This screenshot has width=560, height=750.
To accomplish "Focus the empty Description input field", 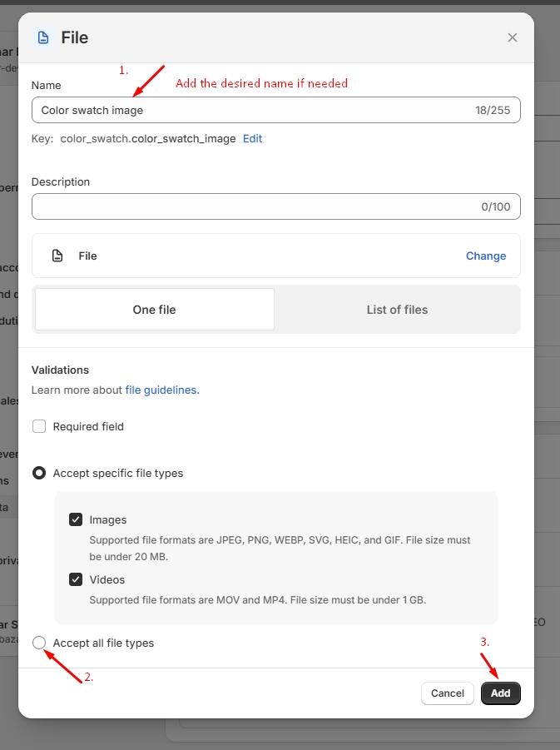I will [250, 206].
